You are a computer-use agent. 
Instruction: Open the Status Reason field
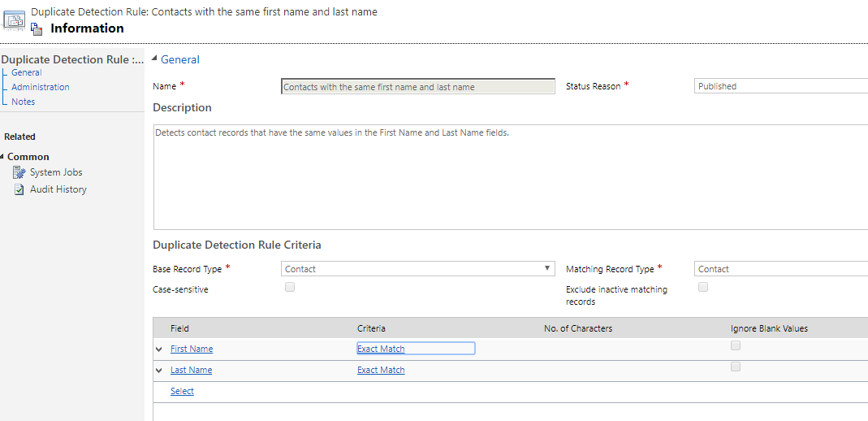click(781, 86)
